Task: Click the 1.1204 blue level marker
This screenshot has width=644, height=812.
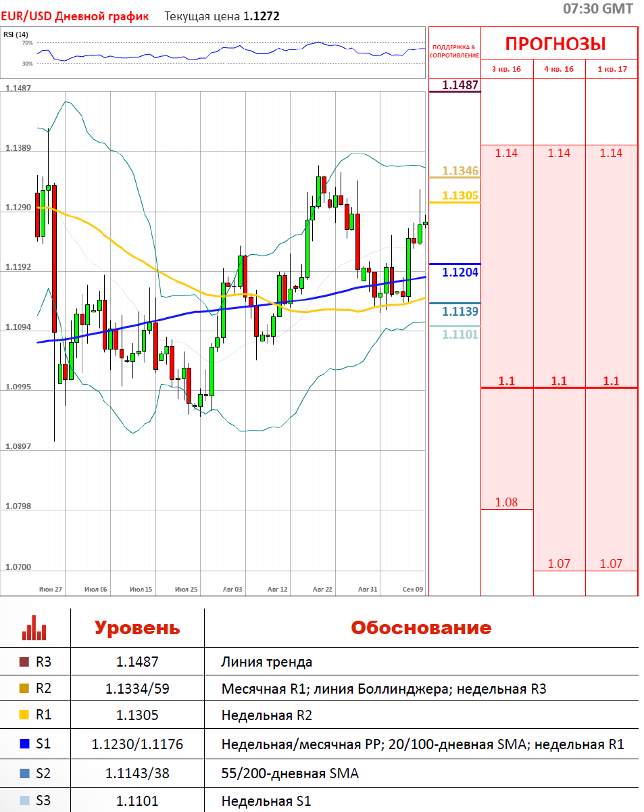Action: [460, 272]
